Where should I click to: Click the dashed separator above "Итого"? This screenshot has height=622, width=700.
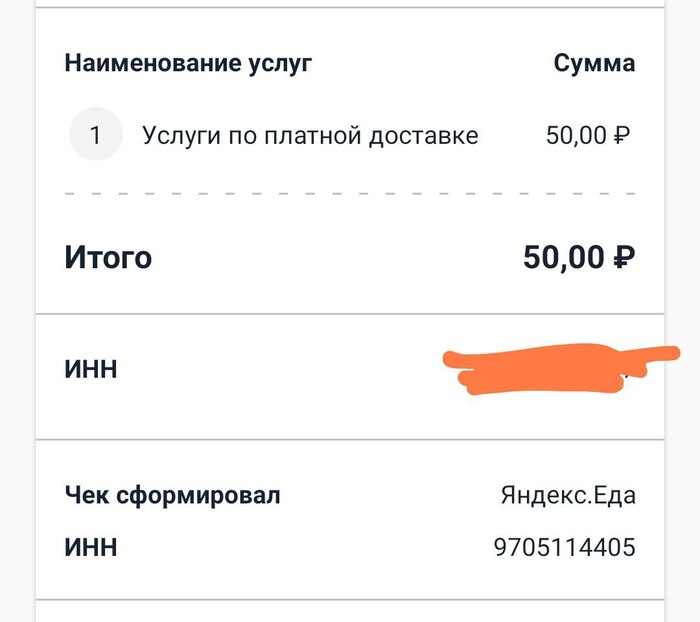350,193
